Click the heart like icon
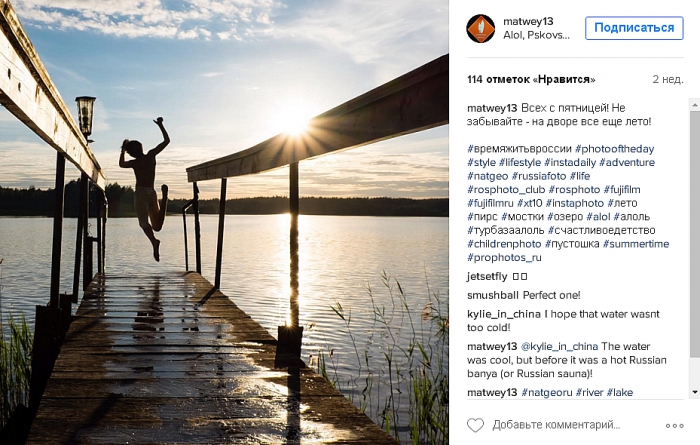Image resolution: width=700 pixels, height=445 pixels. click(x=475, y=425)
